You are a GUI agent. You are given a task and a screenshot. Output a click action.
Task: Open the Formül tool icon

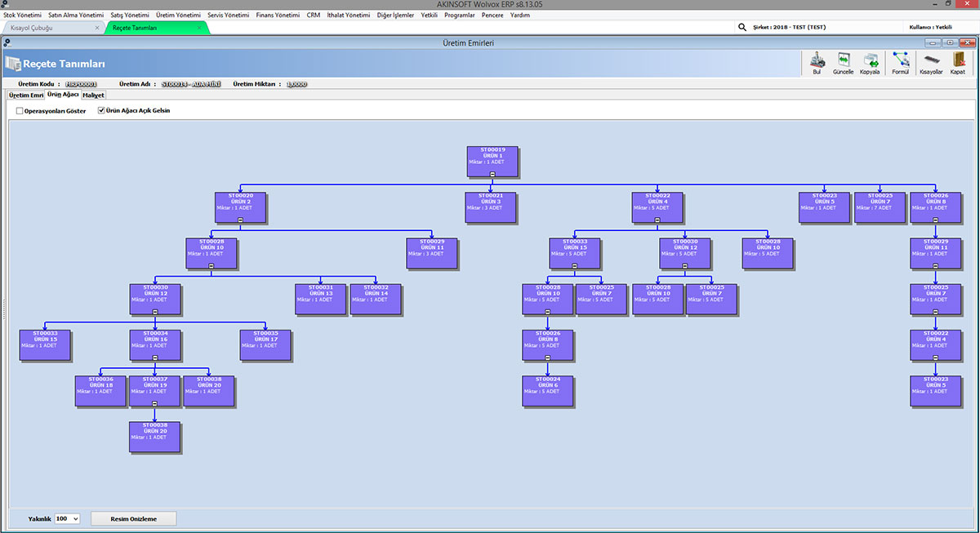click(902, 61)
